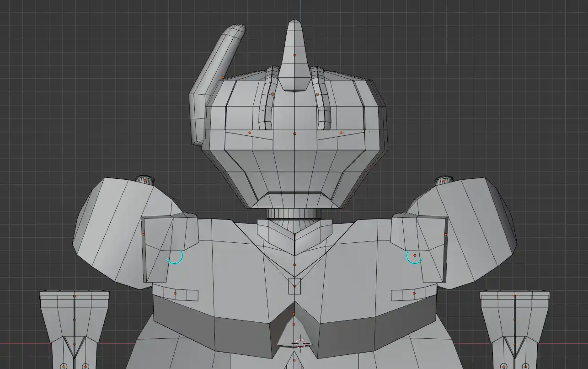
Task: Click the ribbed neck cylinder below head
Action: click(293, 214)
